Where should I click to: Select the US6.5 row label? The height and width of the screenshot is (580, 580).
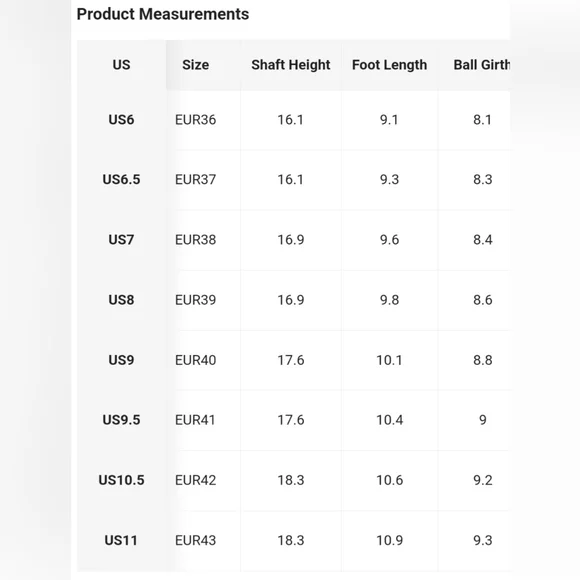(x=121, y=180)
